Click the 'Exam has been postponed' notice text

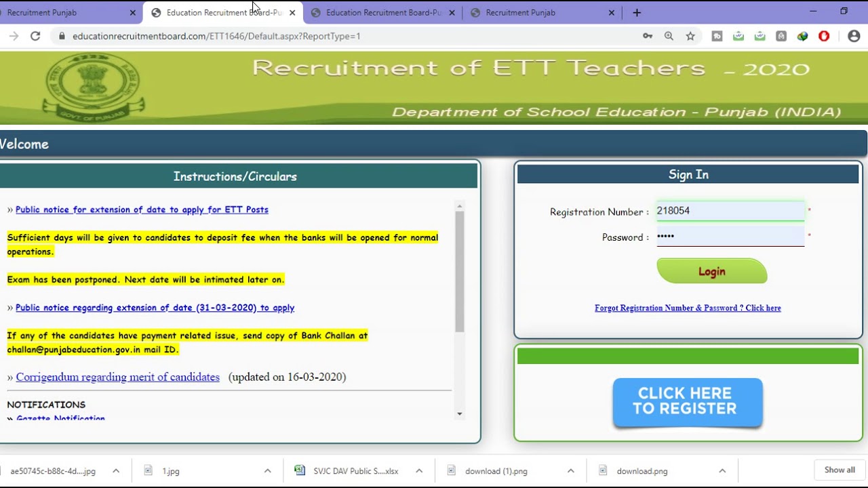[x=146, y=279]
